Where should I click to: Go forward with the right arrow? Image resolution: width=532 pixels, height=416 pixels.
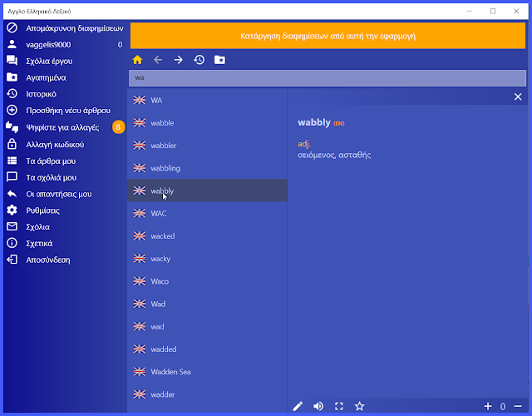(179, 60)
